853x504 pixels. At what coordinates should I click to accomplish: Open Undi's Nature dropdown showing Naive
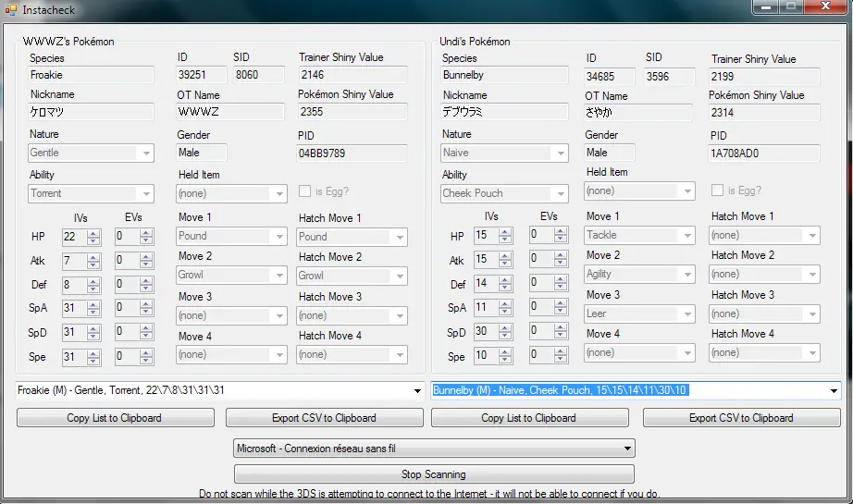pos(504,153)
